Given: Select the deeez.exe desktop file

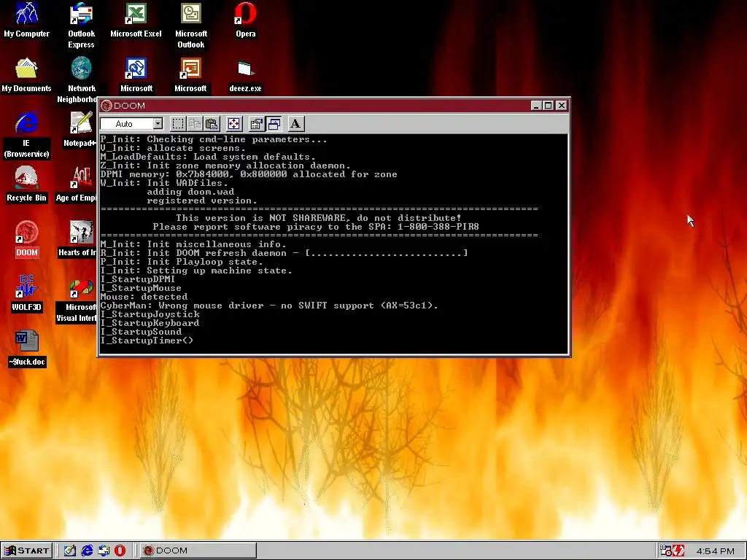Looking at the screenshot, I should pos(245,75).
